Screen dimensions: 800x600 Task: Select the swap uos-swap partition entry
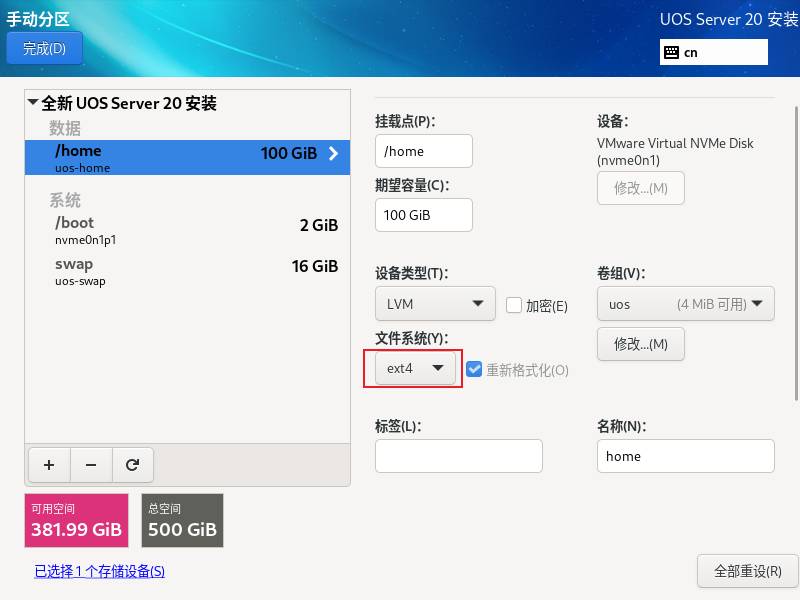pos(187,271)
